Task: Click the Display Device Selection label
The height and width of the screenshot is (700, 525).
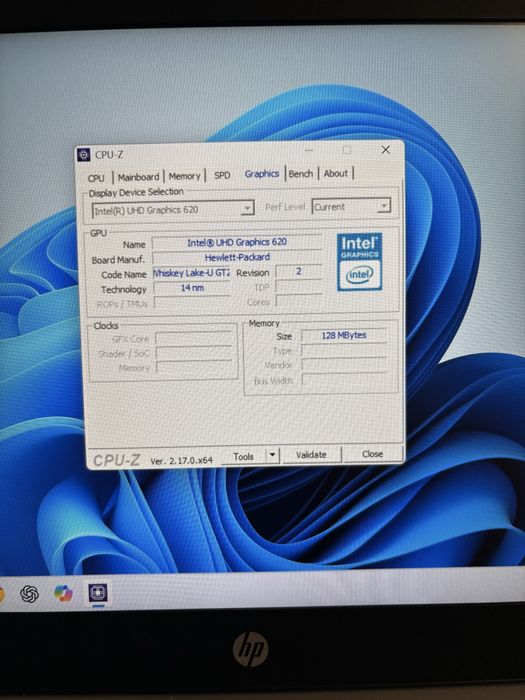Action: 136,192
